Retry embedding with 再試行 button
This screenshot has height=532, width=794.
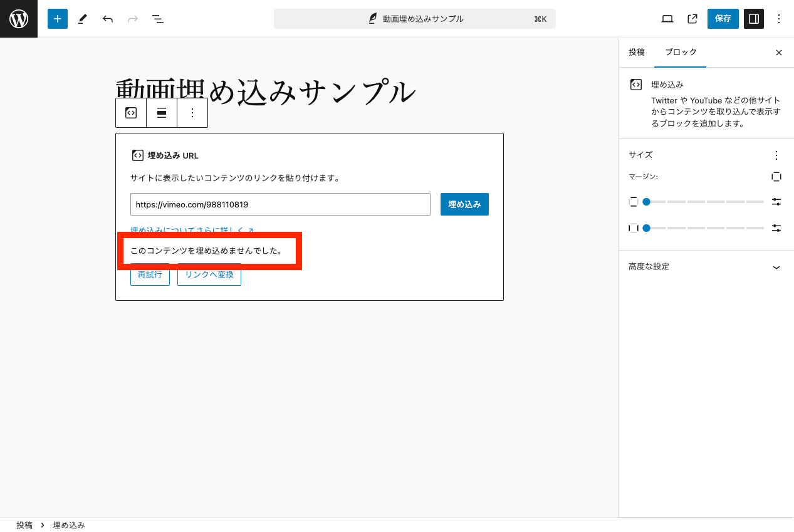(x=150, y=274)
